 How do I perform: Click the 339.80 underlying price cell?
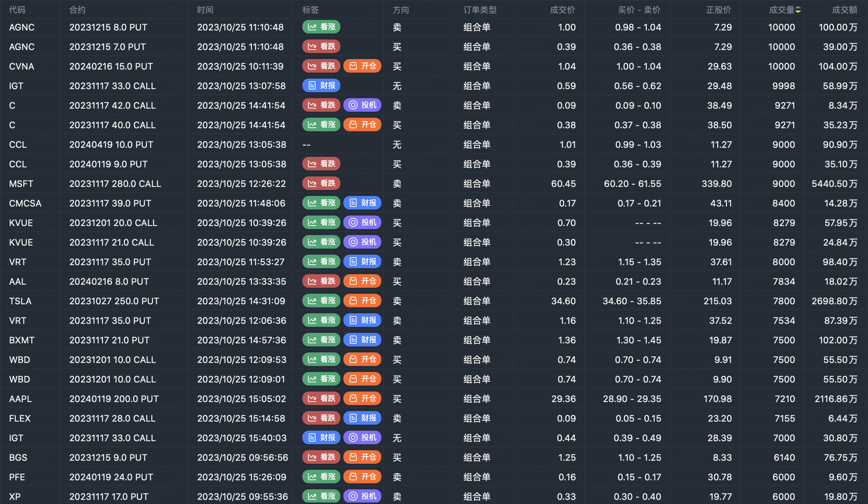point(717,184)
